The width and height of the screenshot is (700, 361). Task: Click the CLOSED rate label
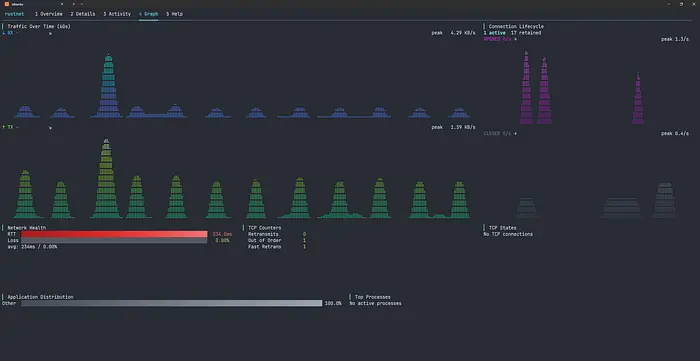click(498, 133)
